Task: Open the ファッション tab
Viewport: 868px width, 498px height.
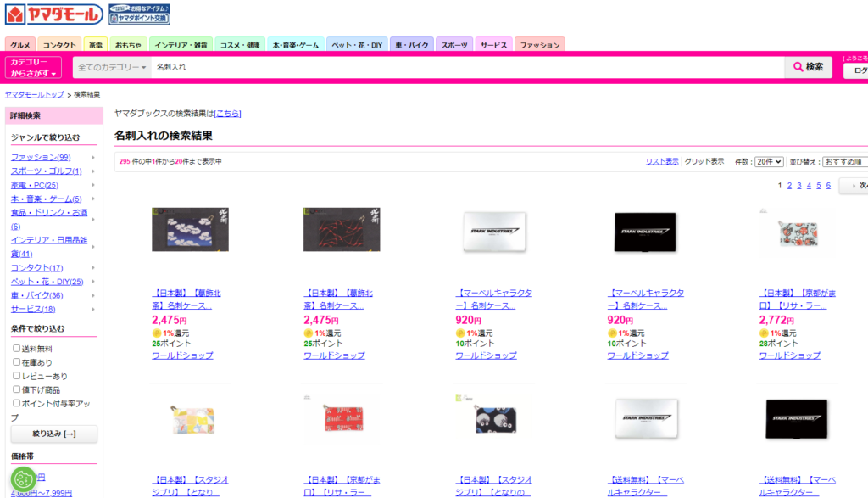Action: point(540,45)
